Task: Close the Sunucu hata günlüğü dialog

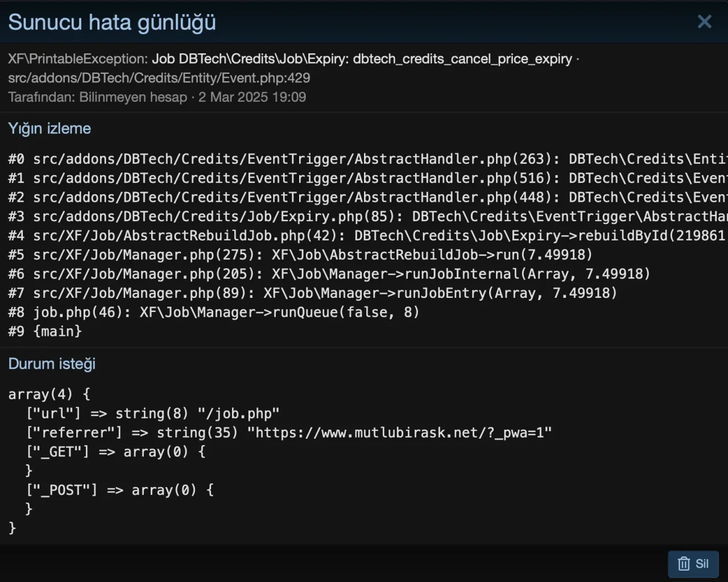Action: click(705, 22)
